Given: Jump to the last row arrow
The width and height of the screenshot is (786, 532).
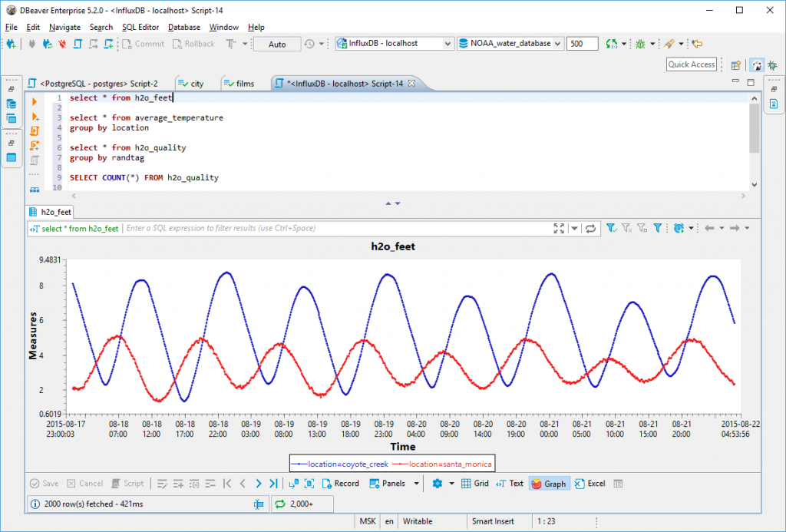Looking at the screenshot, I should tap(273, 484).
